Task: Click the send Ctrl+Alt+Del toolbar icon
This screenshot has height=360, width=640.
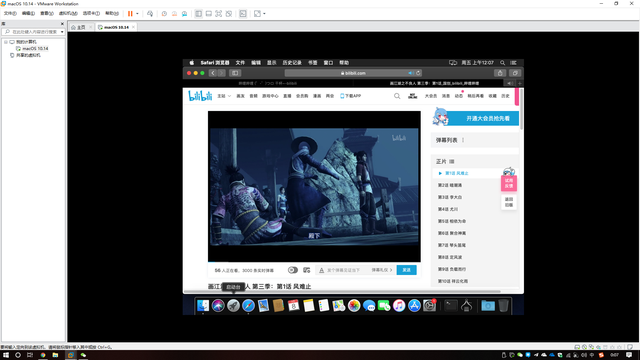Action: tap(150, 13)
